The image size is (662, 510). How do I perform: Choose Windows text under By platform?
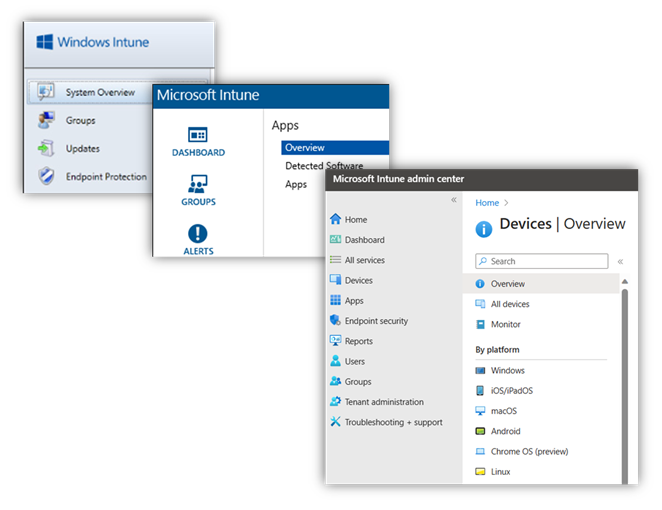click(507, 370)
